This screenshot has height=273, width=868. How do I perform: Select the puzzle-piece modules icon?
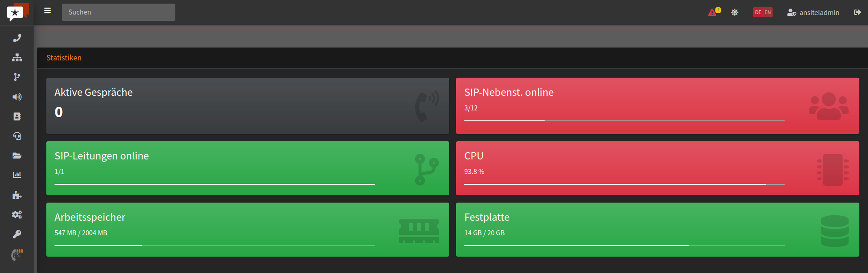coord(17,195)
